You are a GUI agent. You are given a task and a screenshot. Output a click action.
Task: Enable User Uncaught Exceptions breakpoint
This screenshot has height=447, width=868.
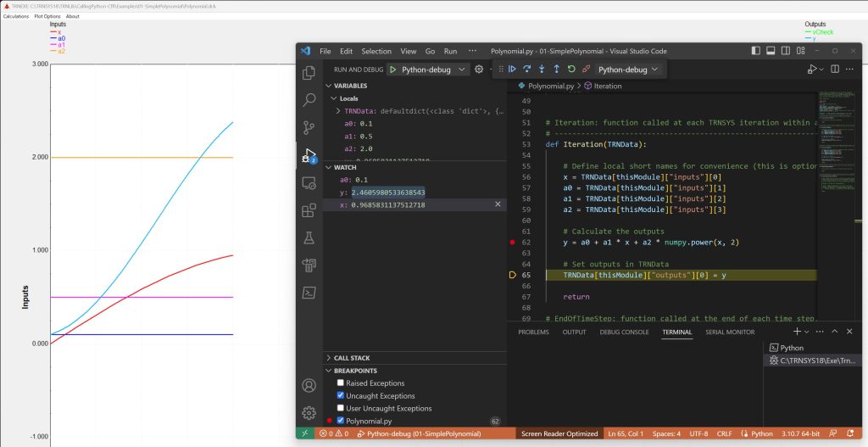pos(340,409)
